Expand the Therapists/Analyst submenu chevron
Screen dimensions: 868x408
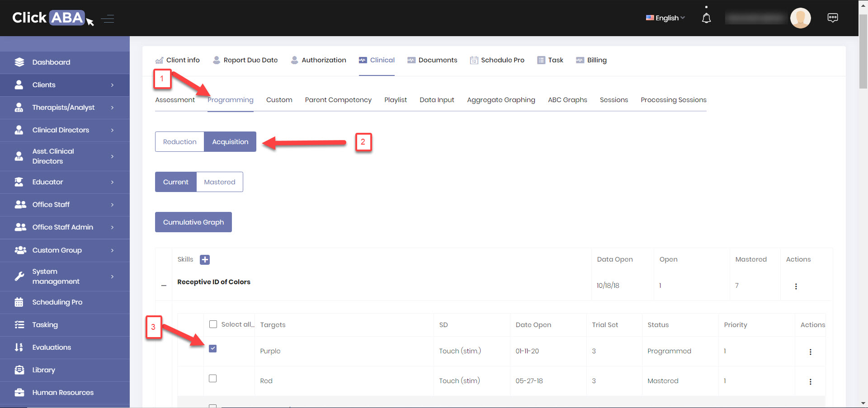pyautogui.click(x=112, y=108)
